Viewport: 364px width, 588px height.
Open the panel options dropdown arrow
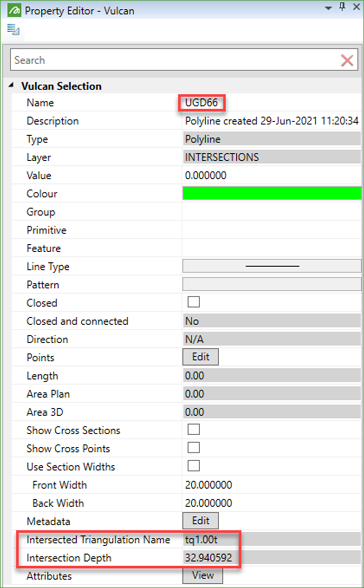tap(328, 7)
